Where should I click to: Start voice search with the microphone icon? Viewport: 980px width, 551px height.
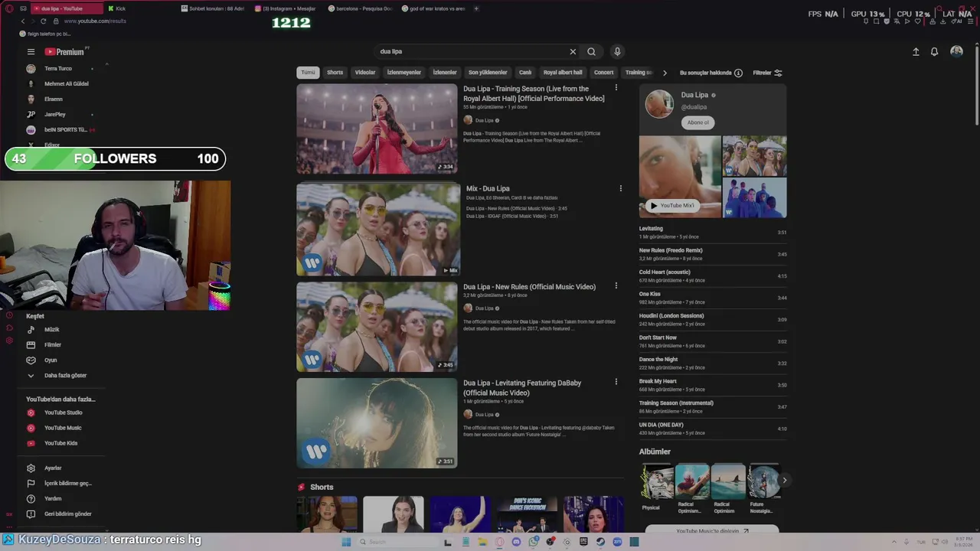click(617, 51)
